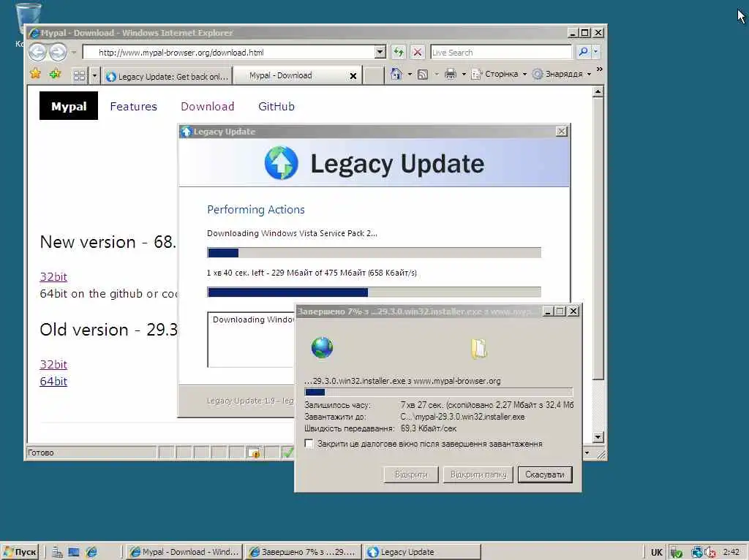
Task: Open Favorites Center star icon
Action: click(x=35, y=74)
